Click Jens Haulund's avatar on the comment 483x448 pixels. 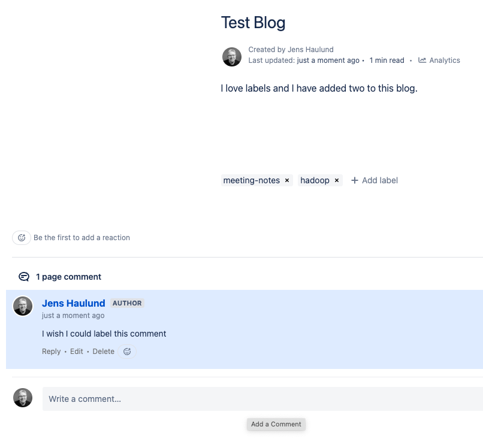coord(23,306)
